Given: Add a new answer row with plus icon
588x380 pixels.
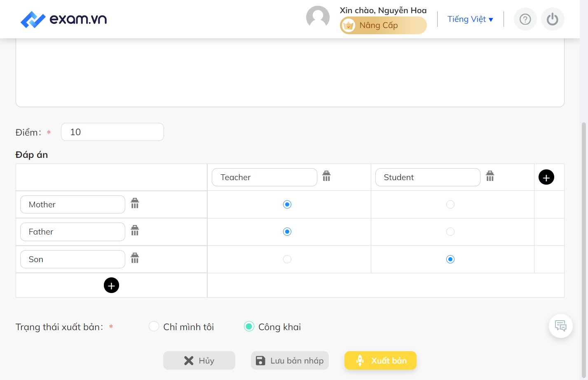Looking at the screenshot, I should (111, 285).
